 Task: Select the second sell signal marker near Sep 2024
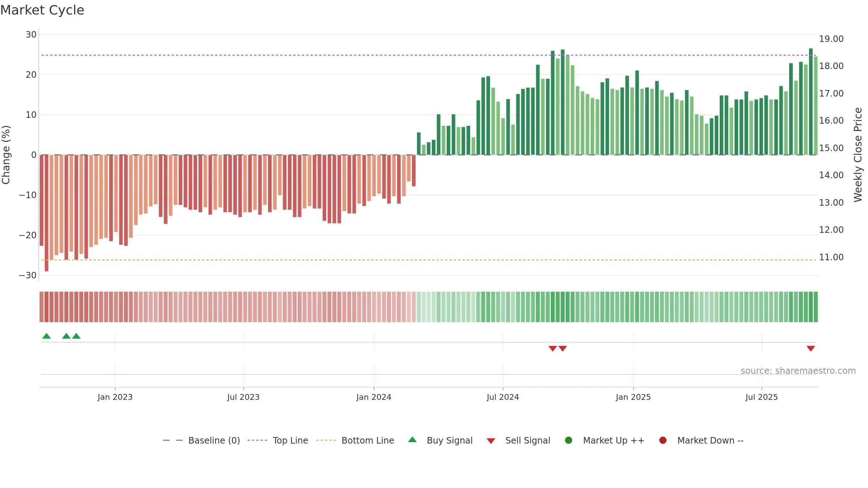pyautogui.click(x=563, y=348)
